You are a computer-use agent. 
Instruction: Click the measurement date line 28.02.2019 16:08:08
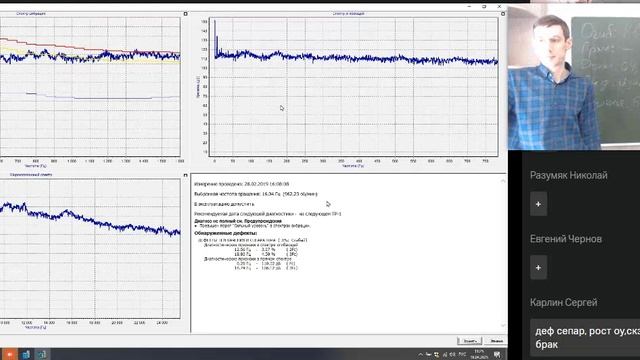click(x=242, y=184)
